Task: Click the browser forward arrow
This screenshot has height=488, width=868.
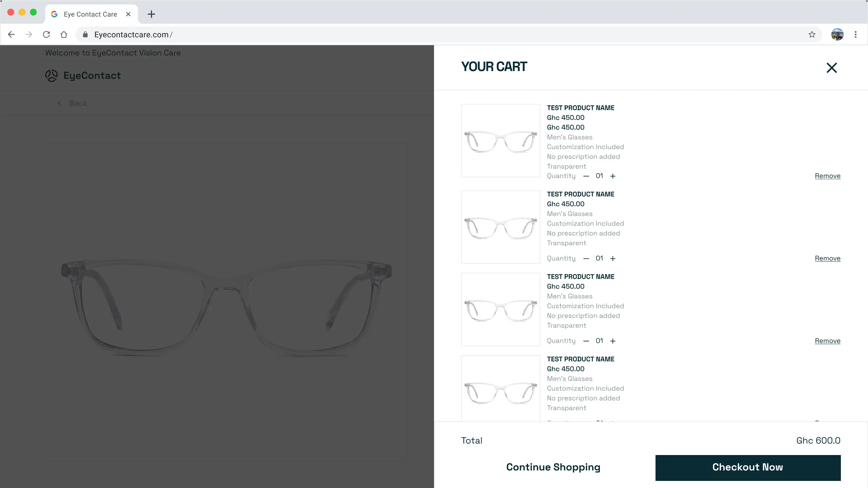Action: pyautogui.click(x=29, y=35)
